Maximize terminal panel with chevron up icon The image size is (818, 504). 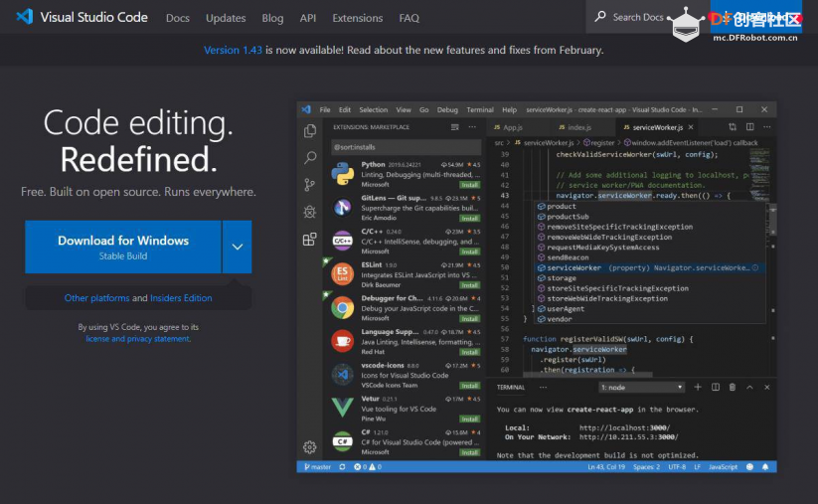click(749, 387)
